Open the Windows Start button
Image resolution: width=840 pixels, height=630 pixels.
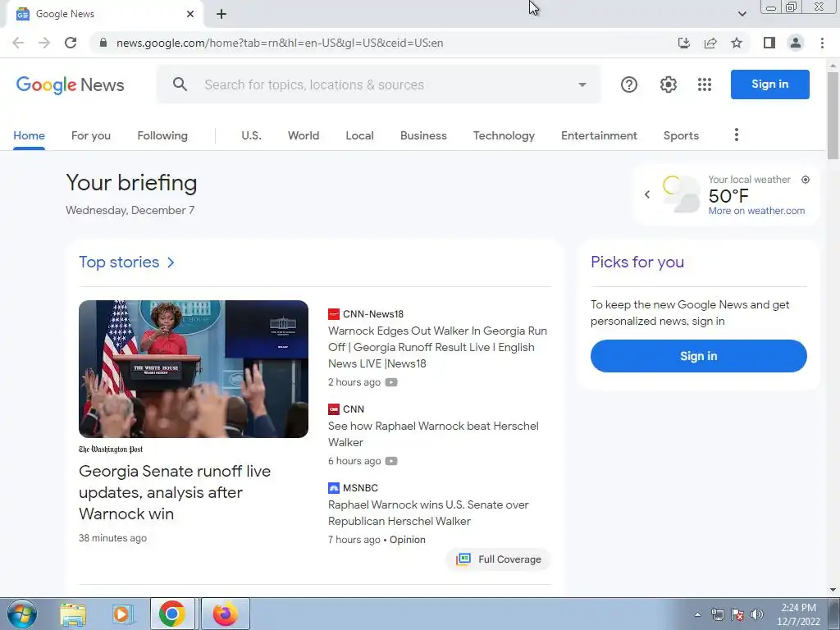(x=22, y=614)
